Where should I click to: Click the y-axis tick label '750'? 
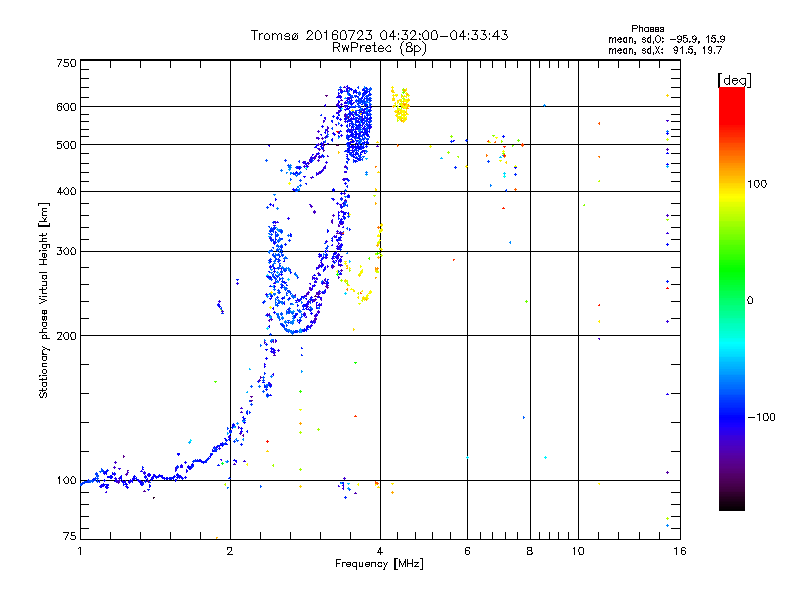[x=66, y=63]
